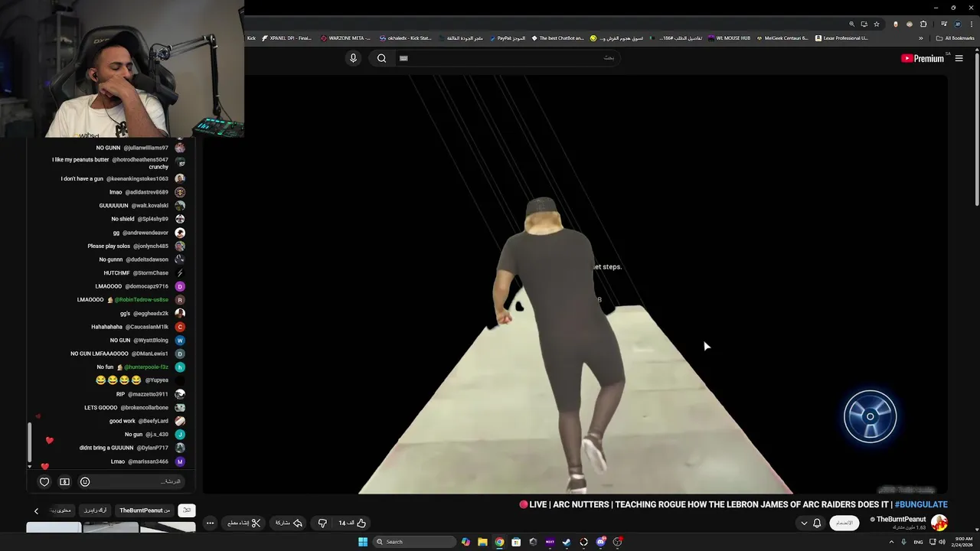This screenshot has height=551, width=980.
Task: Click the scissors Clip button
Action: click(x=243, y=523)
